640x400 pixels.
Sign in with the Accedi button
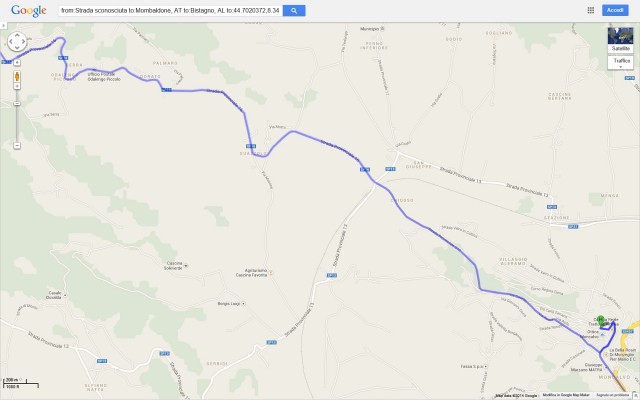click(x=615, y=10)
